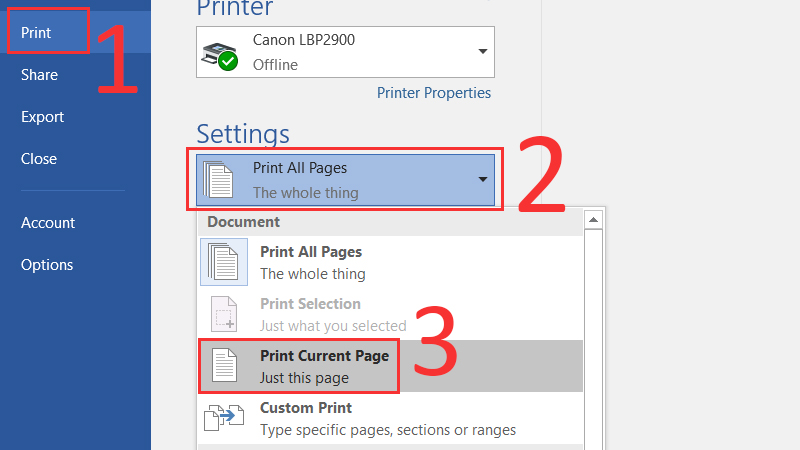
Task: Click the scroll up arrow in dropdown list
Action: click(x=593, y=220)
